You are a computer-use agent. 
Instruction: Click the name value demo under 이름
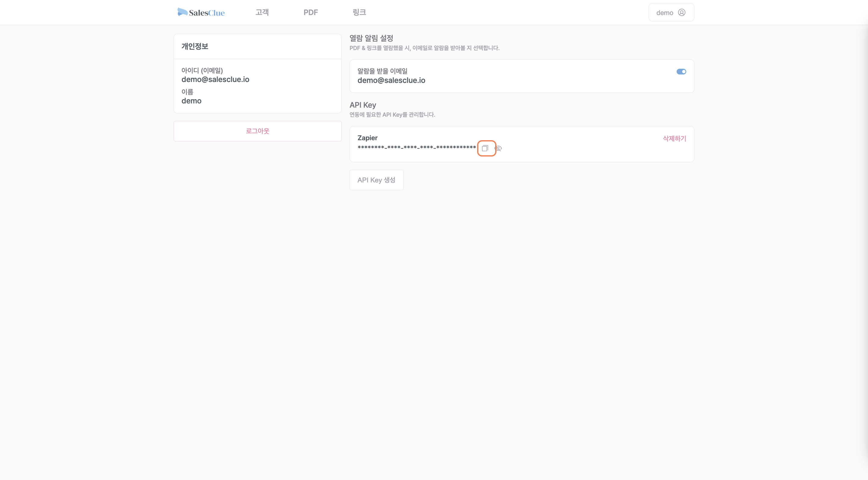click(191, 101)
